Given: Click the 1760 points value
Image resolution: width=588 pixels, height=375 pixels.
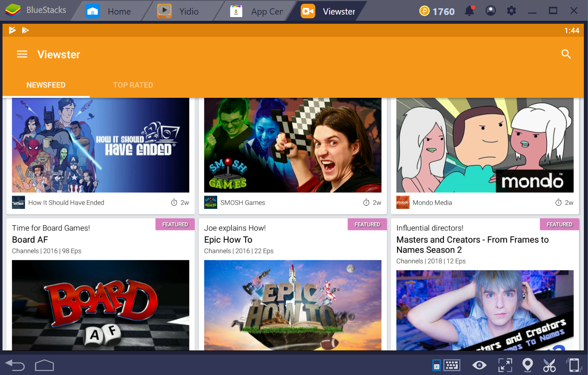Looking at the screenshot, I should coord(444,11).
